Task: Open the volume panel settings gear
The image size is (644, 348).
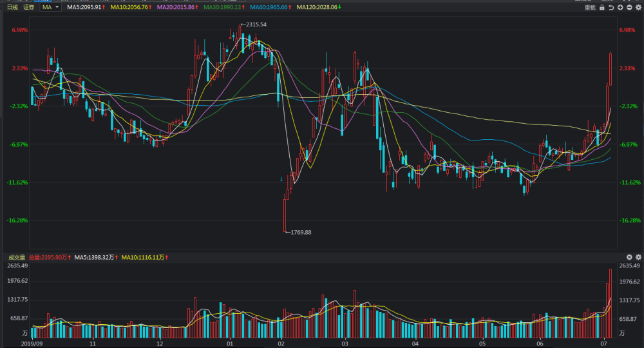Action: pyautogui.click(x=638, y=257)
